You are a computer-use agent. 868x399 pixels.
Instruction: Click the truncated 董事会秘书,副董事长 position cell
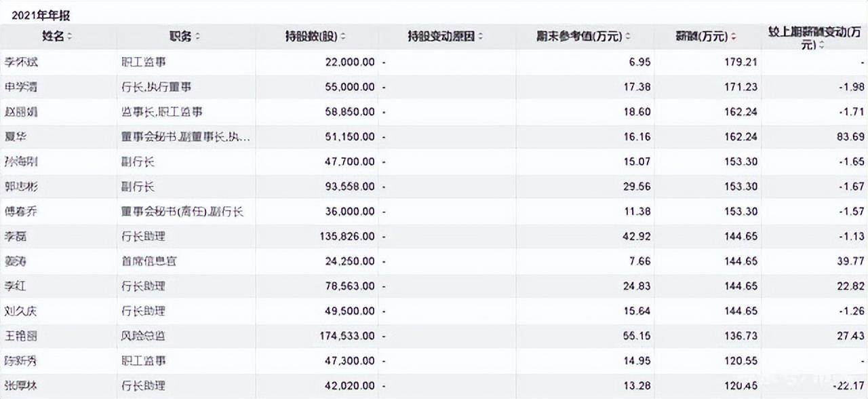point(185,136)
